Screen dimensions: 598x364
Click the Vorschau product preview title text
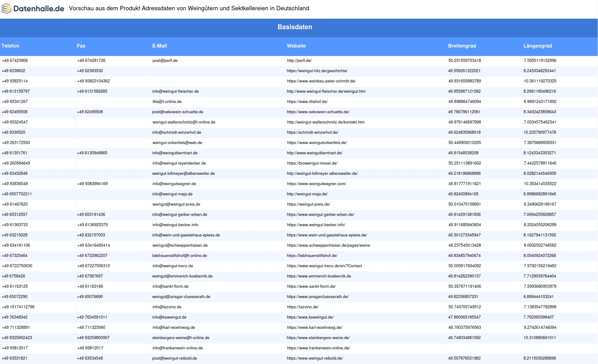coord(189,8)
